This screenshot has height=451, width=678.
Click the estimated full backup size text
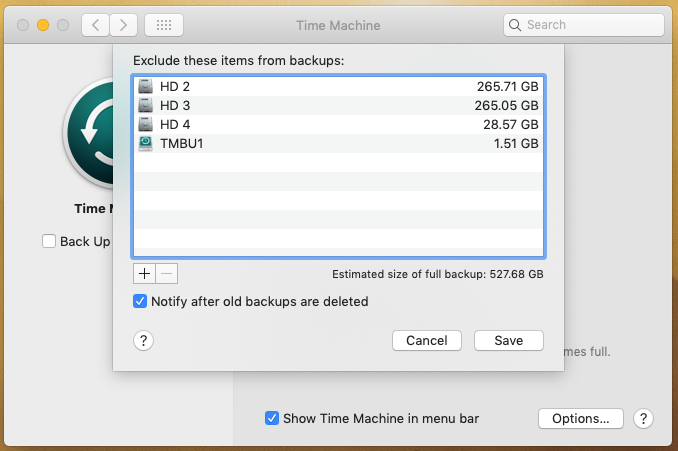tap(438, 274)
